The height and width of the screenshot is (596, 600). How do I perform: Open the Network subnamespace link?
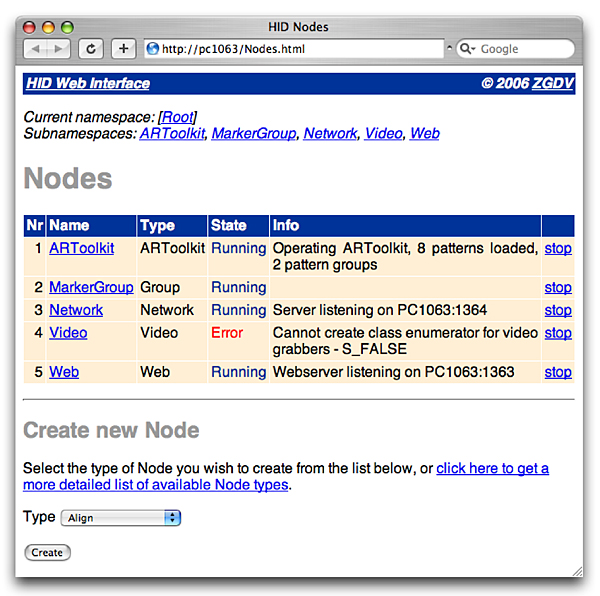(330, 134)
